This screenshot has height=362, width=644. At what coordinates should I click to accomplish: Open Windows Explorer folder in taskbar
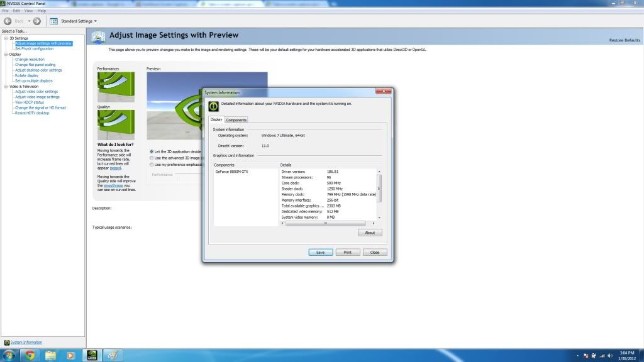[50, 355]
